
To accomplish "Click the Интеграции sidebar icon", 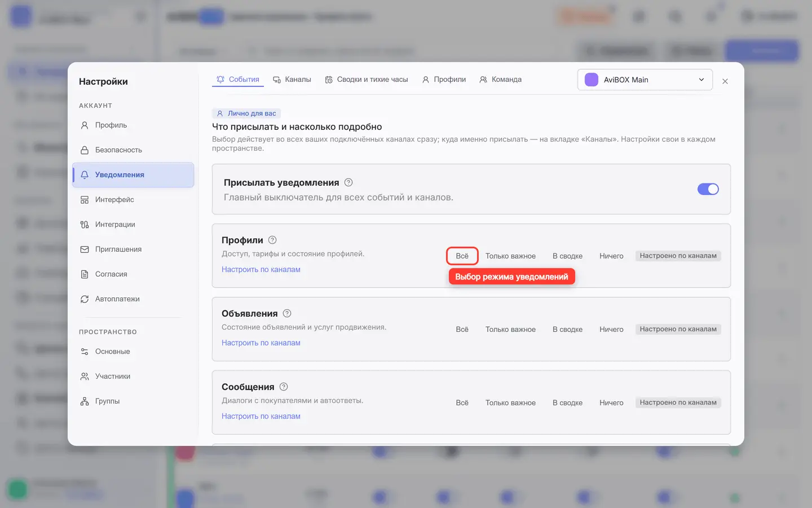I will [x=85, y=225].
